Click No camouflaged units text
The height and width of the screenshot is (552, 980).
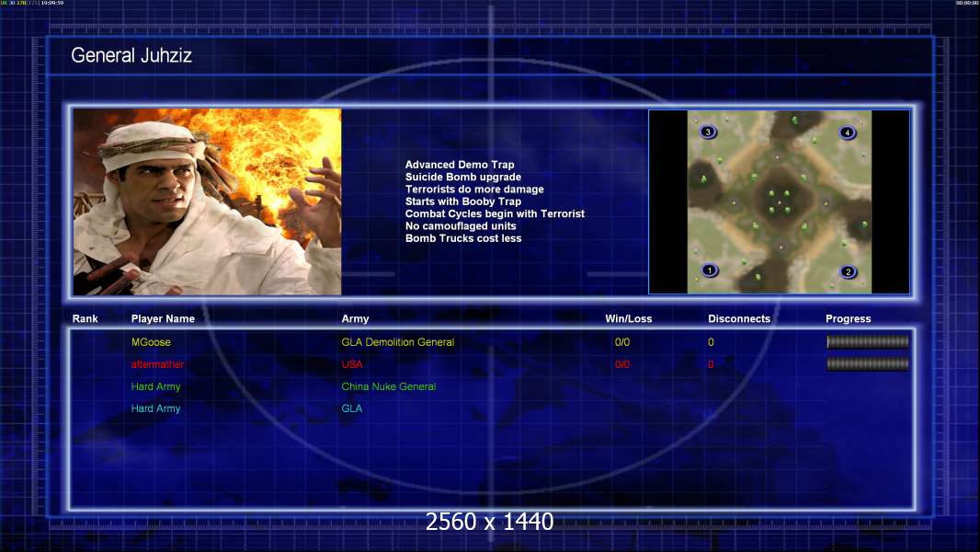461,225
